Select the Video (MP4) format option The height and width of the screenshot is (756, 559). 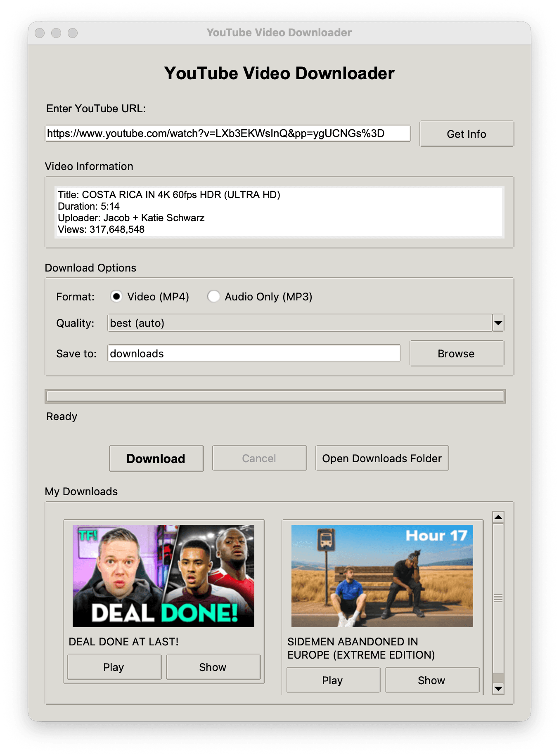(x=149, y=297)
